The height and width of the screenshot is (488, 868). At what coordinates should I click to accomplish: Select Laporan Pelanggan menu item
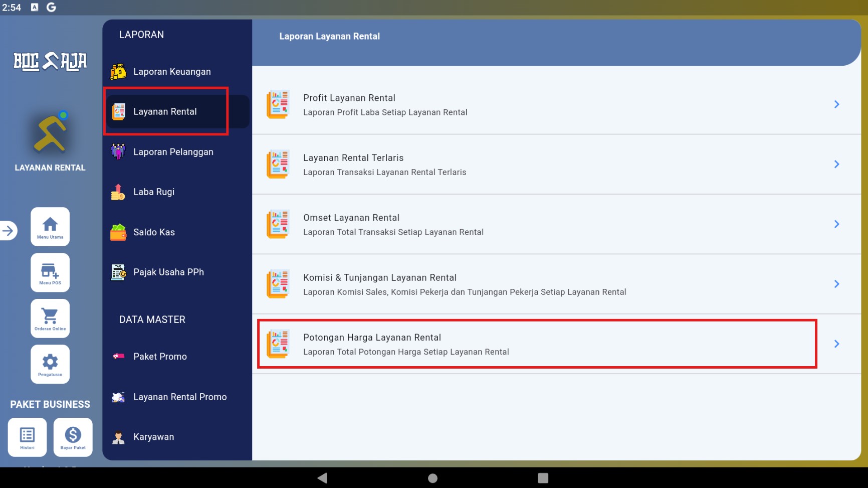(x=177, y=152)
